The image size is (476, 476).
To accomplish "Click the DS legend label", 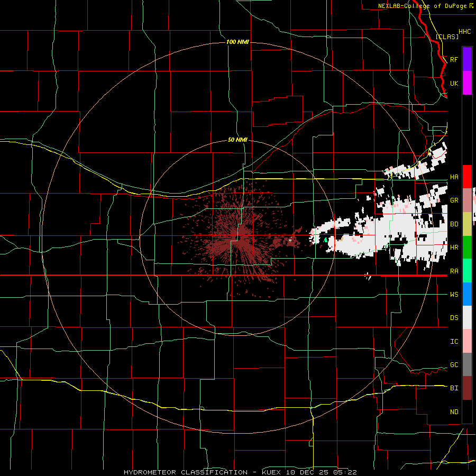I will click(x=454, y=318).
